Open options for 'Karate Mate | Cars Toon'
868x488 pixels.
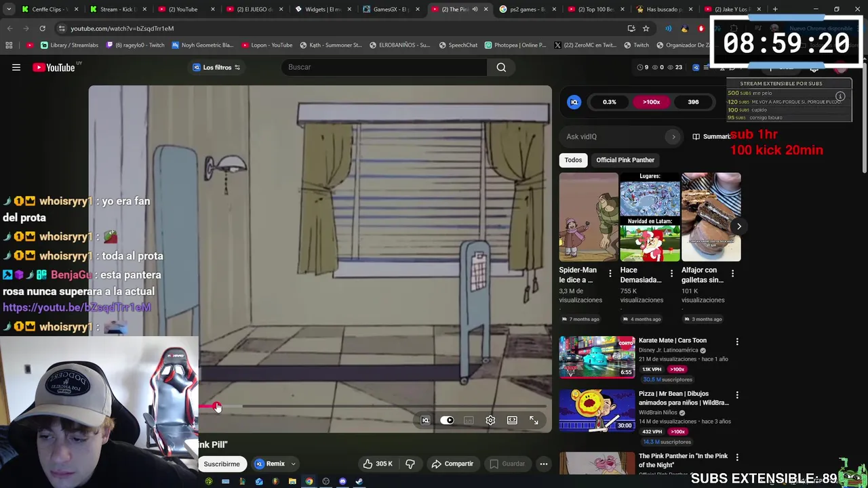pyautogui.click(x=737, y=342)
